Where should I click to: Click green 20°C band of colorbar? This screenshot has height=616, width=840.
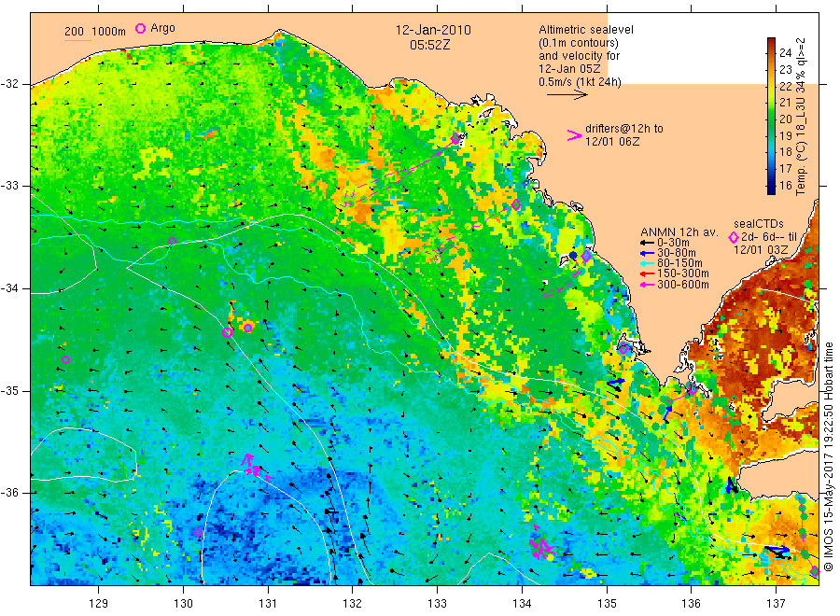(771, 119)
